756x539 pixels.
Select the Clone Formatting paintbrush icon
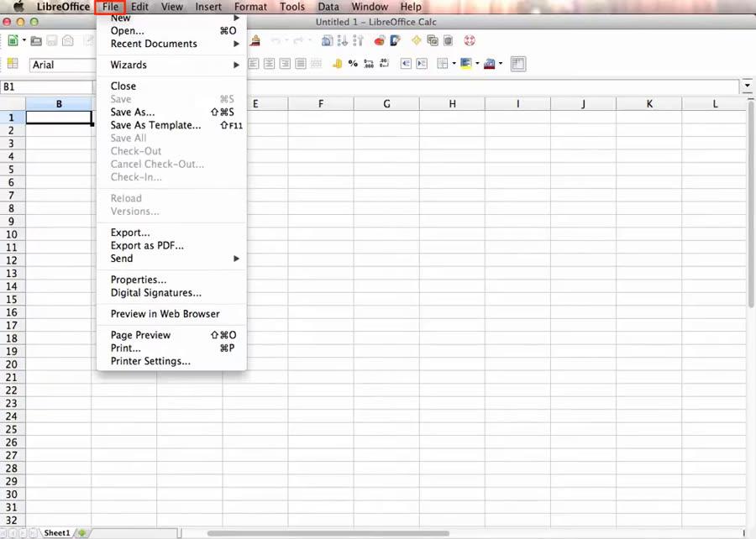(255, 41)
